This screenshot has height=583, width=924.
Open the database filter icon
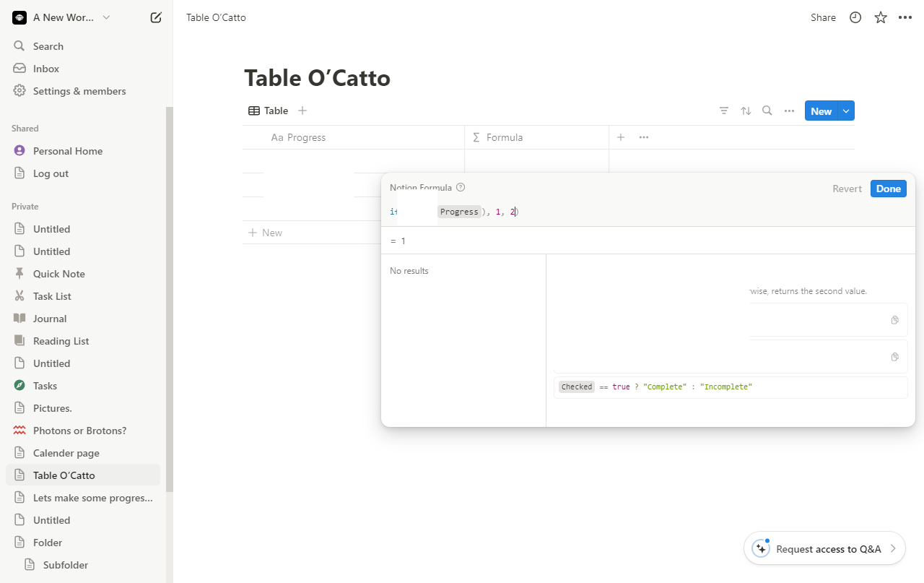pos(724,111)
